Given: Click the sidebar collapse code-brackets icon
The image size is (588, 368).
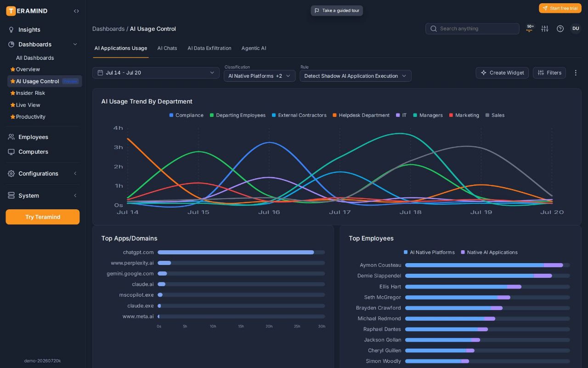Looking at the screenshot, I should [x=76, y=11].
